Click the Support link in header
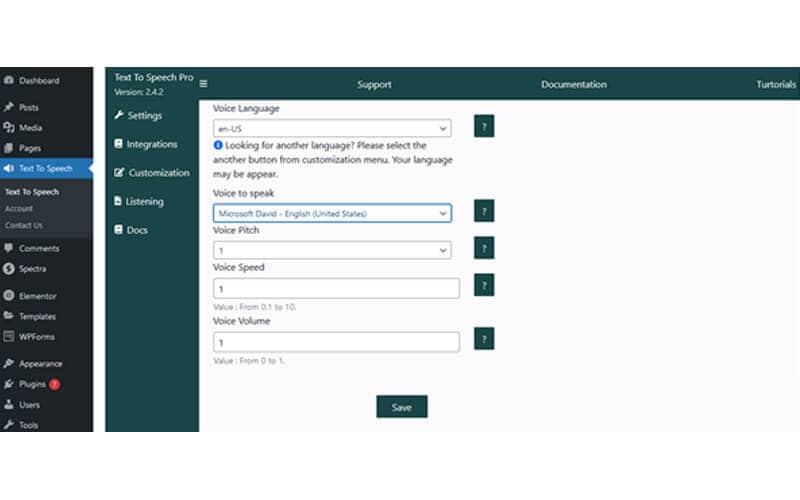This screenshot has width=800, height=500. (x=374, y=85)
